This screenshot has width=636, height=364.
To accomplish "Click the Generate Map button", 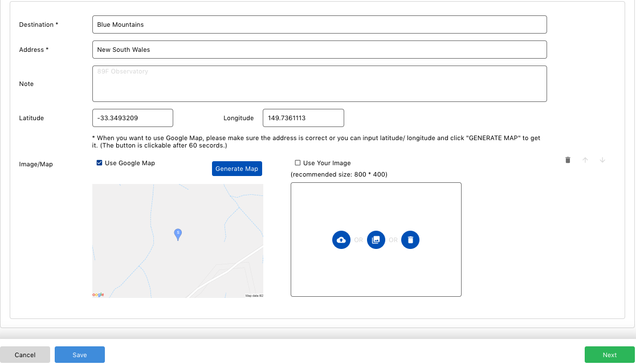I will pyautogui.click(x=237, y=169).
